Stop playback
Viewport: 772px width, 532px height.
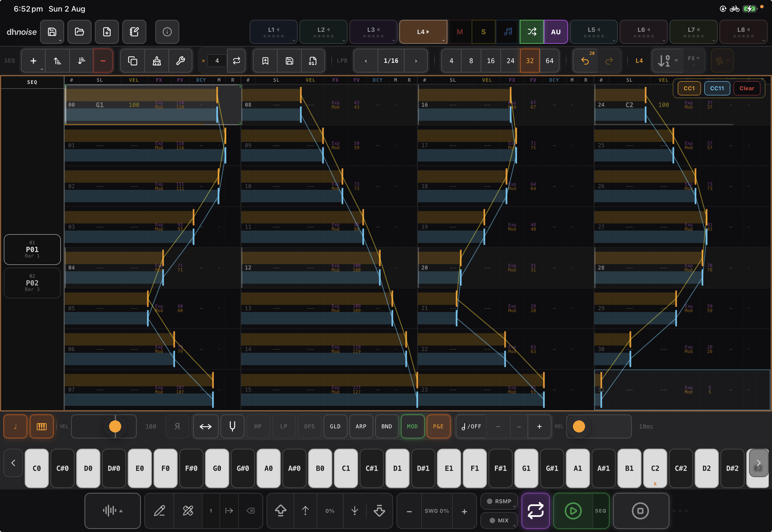coord(640,511)
